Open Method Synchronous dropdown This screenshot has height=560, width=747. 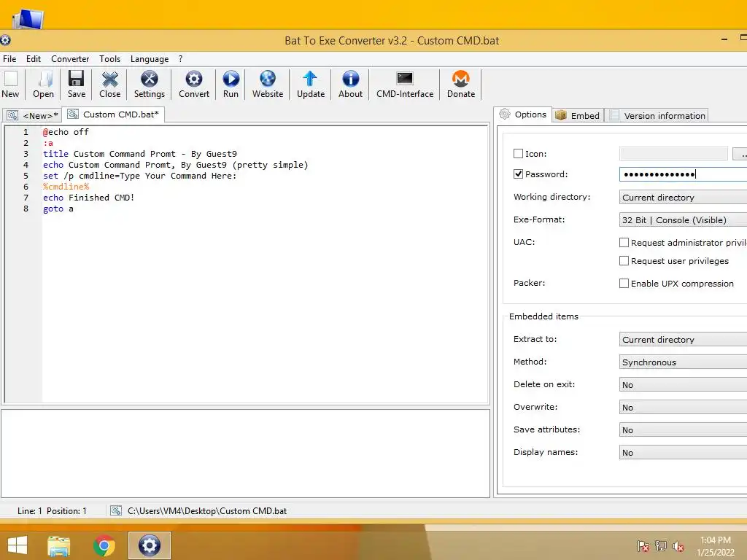[x=683, y=362]
